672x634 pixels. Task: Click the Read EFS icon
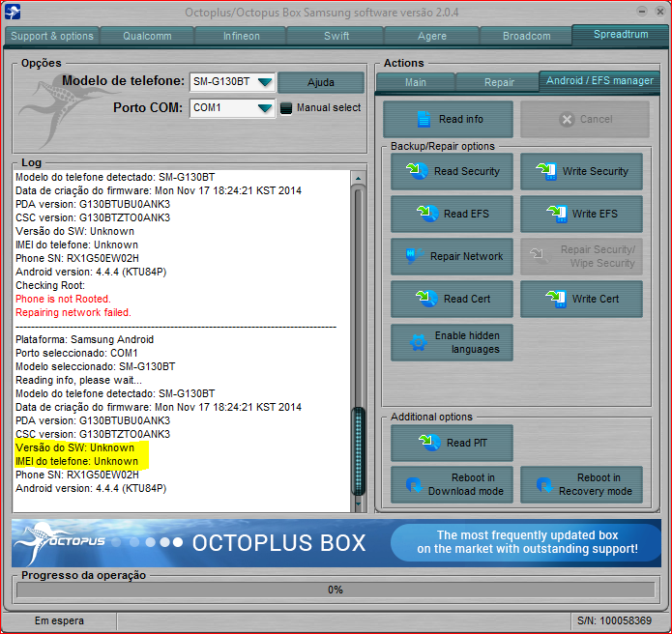(x=427, y=214)
